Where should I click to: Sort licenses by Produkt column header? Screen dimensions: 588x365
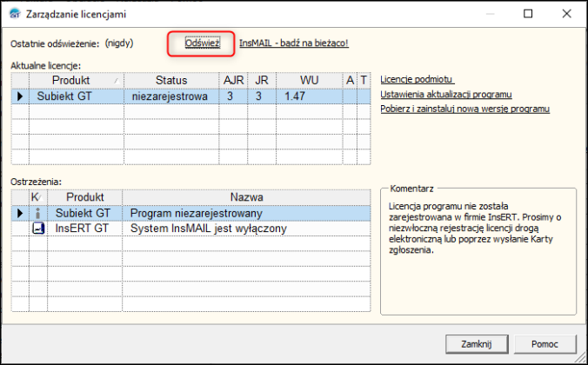pos(77,81)
